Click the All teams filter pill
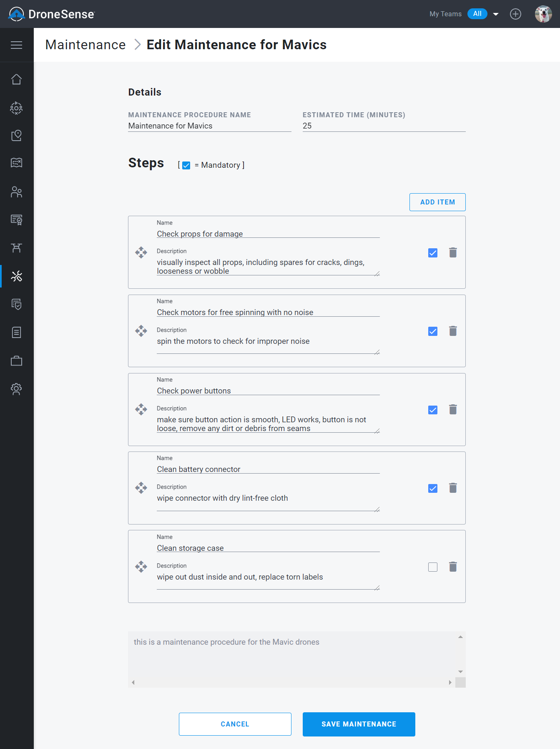Image resolution: width=560 pixels, height=749 pixels. 477,14
